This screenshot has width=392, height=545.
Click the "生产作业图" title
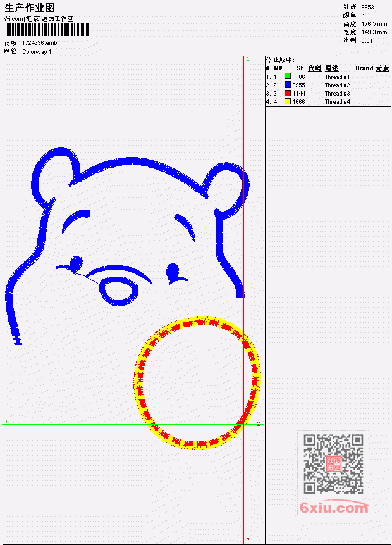click(x=30, y=8)
